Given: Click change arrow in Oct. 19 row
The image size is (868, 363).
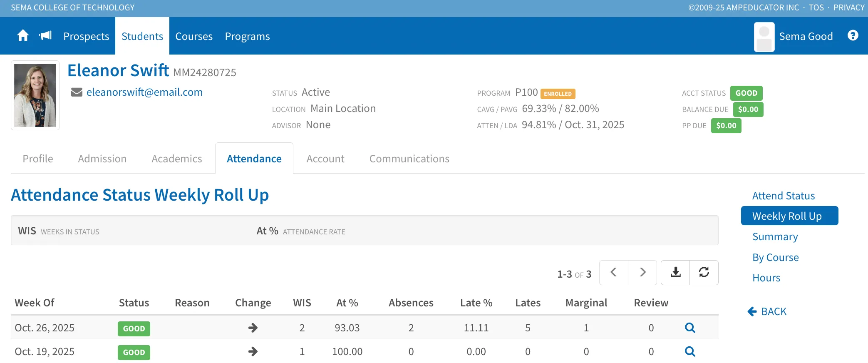Looking at the screenshot, I should (253, 352).
